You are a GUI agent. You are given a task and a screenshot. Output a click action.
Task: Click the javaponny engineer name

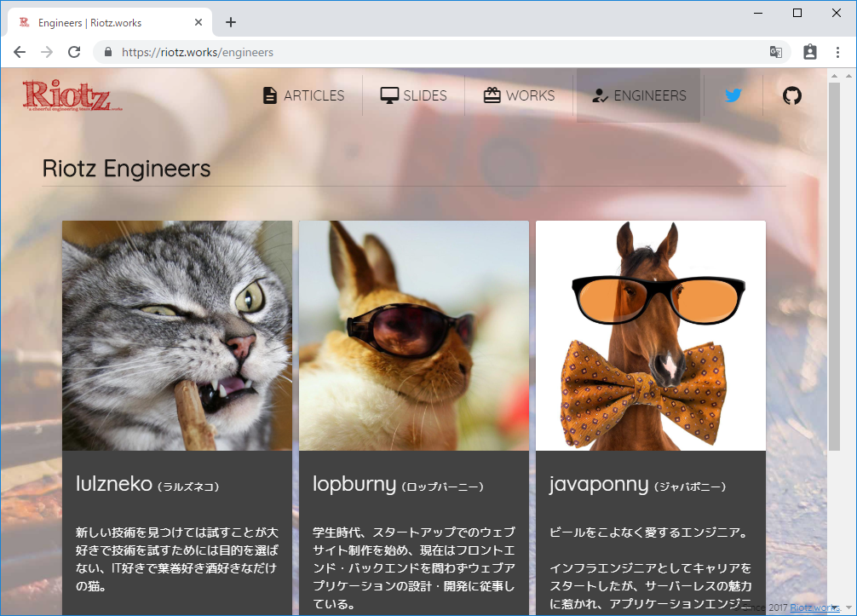click(x=599, y=485)
